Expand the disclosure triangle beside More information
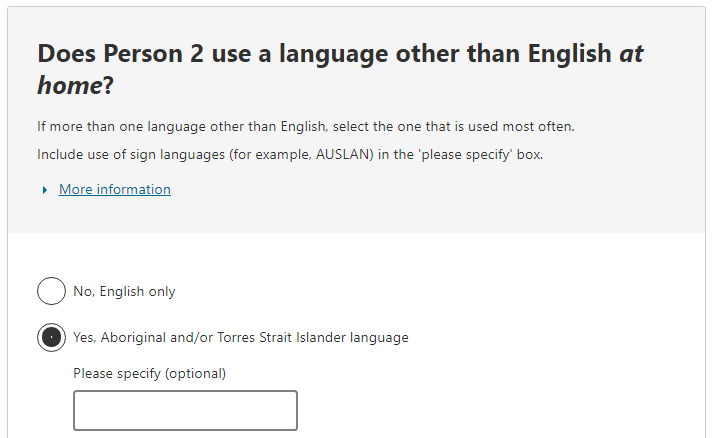Viewport: 712px width, 438px height. (x=45, y=190)
